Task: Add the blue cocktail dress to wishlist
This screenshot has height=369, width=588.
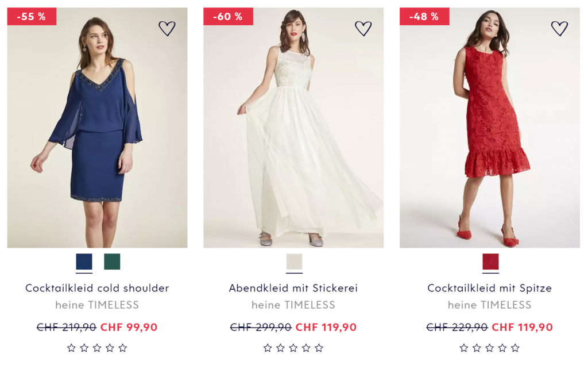Action: pyautogui.click(x=167, y=28)
